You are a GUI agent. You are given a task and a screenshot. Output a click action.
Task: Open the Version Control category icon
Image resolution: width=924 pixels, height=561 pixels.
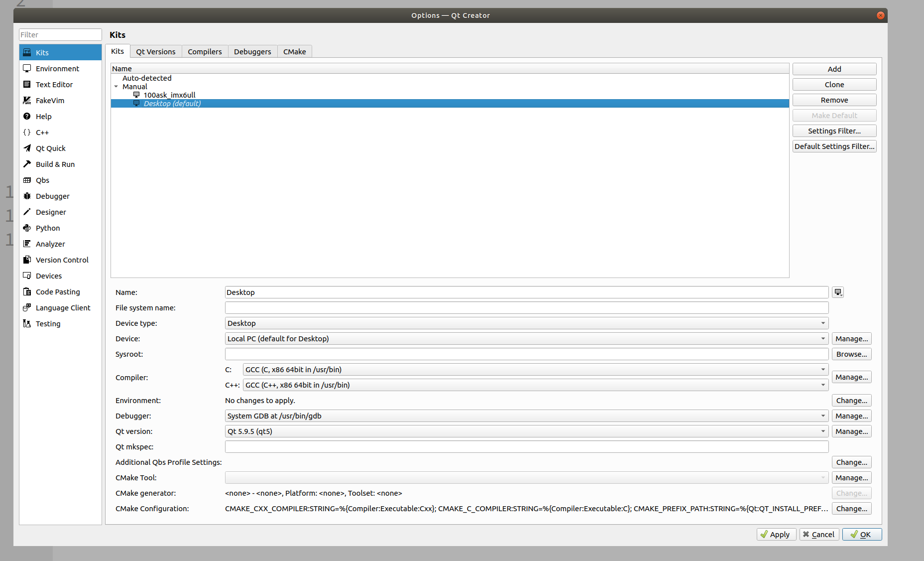27,260
